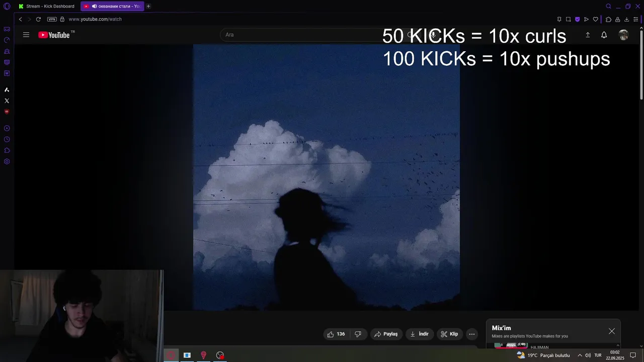Open GX Corner gamepad sidebar icon
This screenshot has height=362, width=644.
pos(7,29)
